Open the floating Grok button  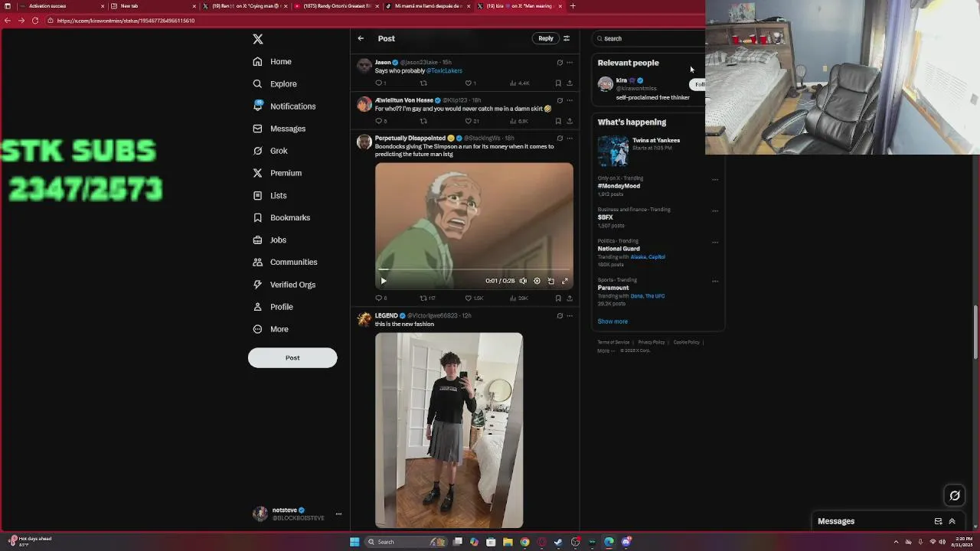[955, 496]
